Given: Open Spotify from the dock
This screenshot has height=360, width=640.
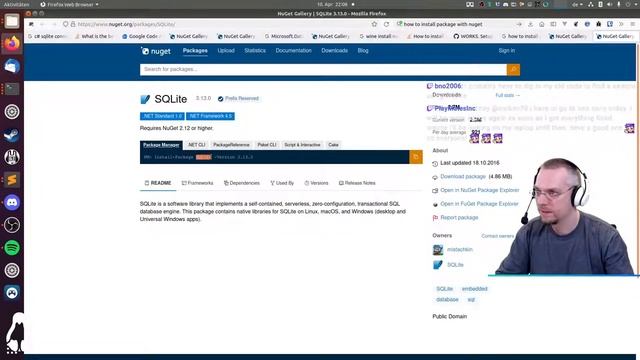Looking at the screenshot, I should coord(12,248).
